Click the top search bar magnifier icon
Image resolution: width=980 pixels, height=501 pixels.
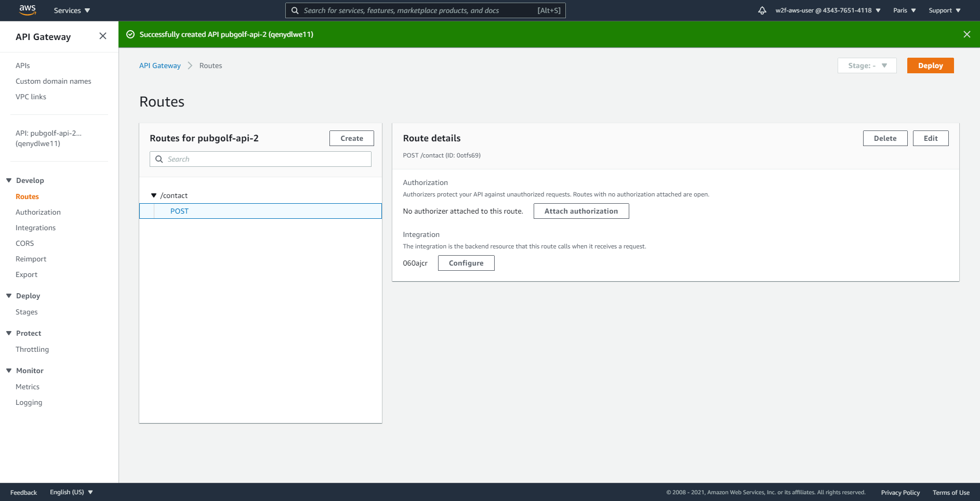(295, 10)
